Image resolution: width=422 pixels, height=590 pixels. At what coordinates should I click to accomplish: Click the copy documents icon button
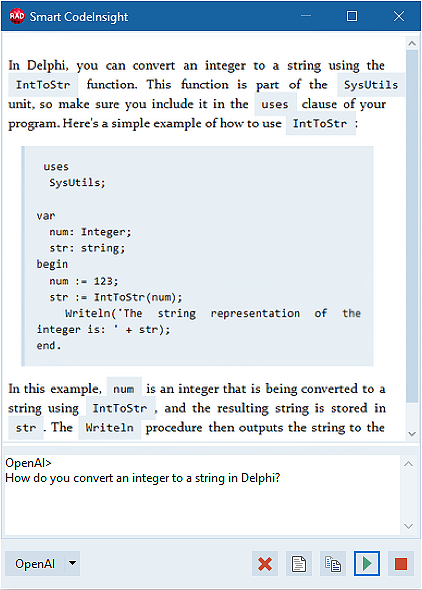tap(332, 564)
